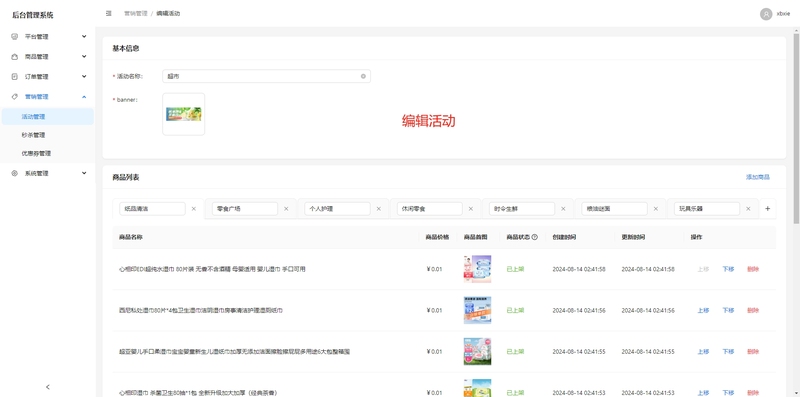Collapse the sidebar with the bottom arrow

click(48, 387)
